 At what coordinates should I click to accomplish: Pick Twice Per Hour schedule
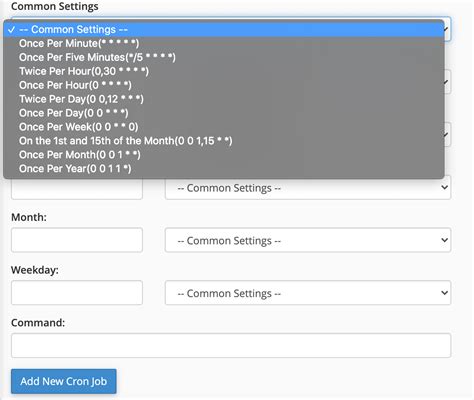pyautogui.click(x=224, y=71)
